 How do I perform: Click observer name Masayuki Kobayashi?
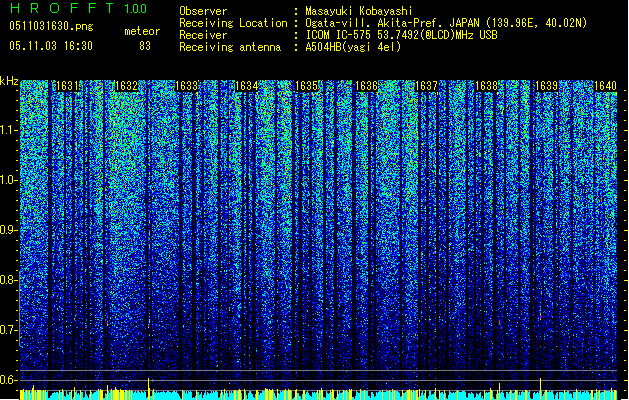tap(359, 11)
